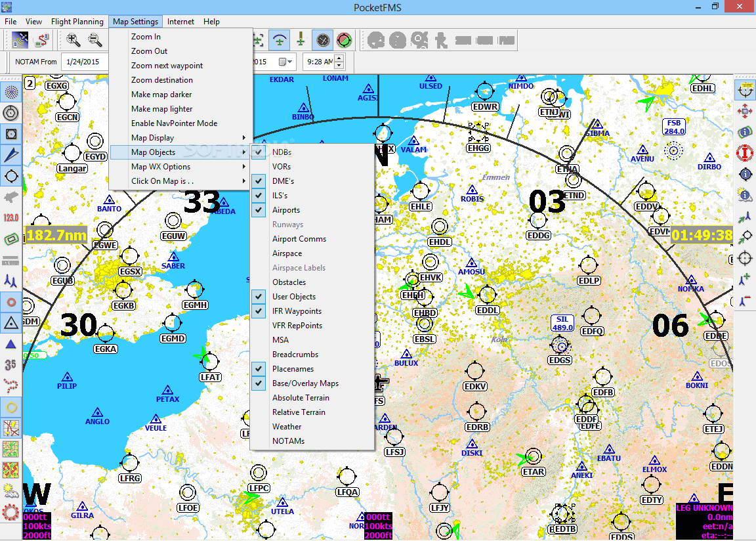Enable Airport Comms map object
The width and height of the screenshot is (756, 541).
pyautogui.click(x=312, y=239)
